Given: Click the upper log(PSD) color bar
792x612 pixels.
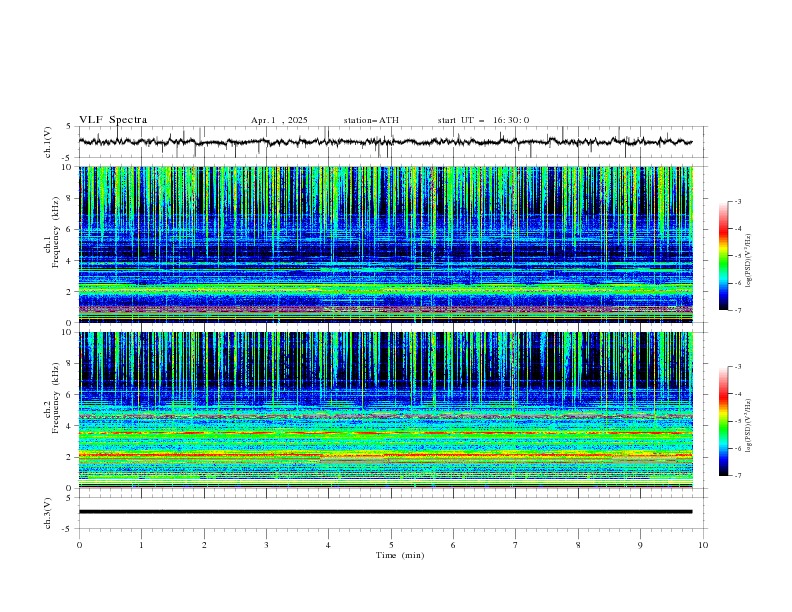Looking at the screenshot, I should (x=723, y=256).
